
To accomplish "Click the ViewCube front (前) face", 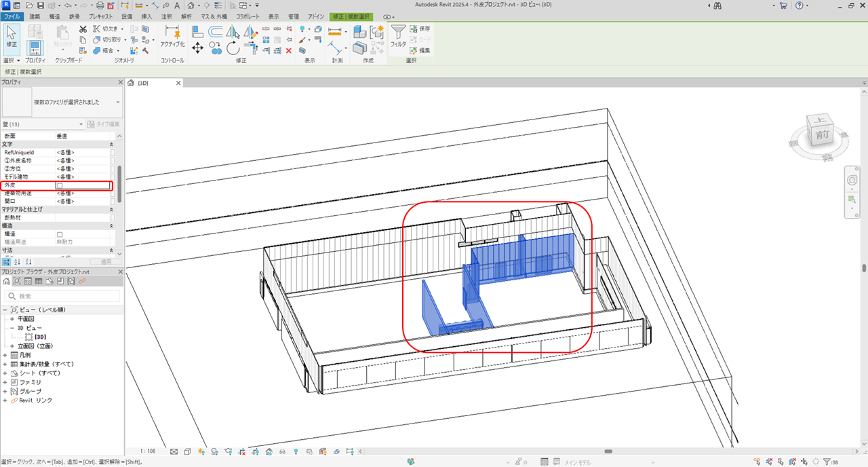I will tap(822, 134).
